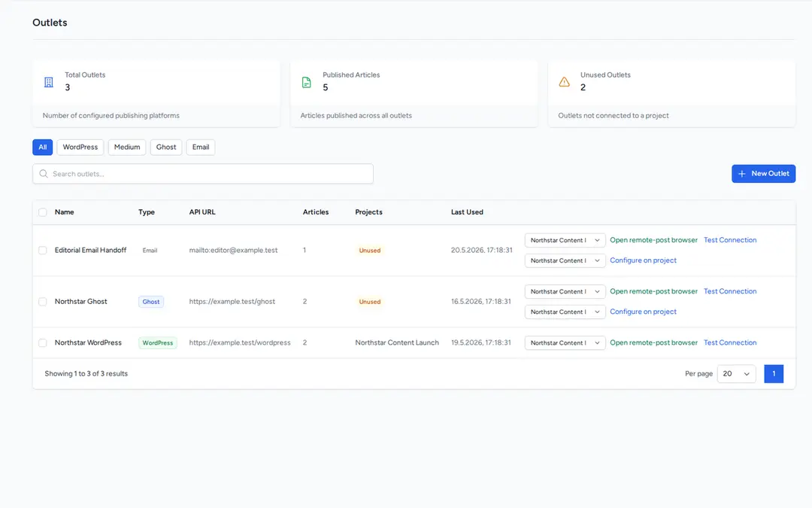Click the building icon beside Total Outlets
The width and height of the screenshot is (812, 508).
pyautogui.click(x=49, y=82)
